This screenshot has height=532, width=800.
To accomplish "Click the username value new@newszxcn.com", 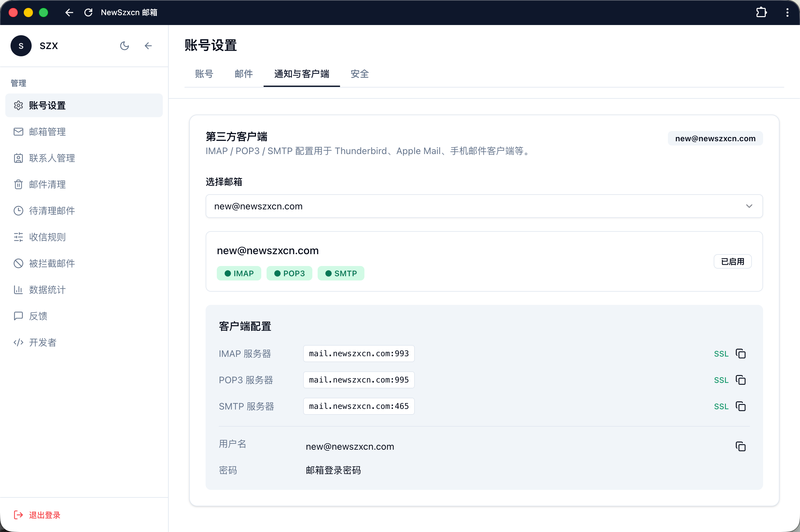I will pyautogui.click(x=350, y=446).
